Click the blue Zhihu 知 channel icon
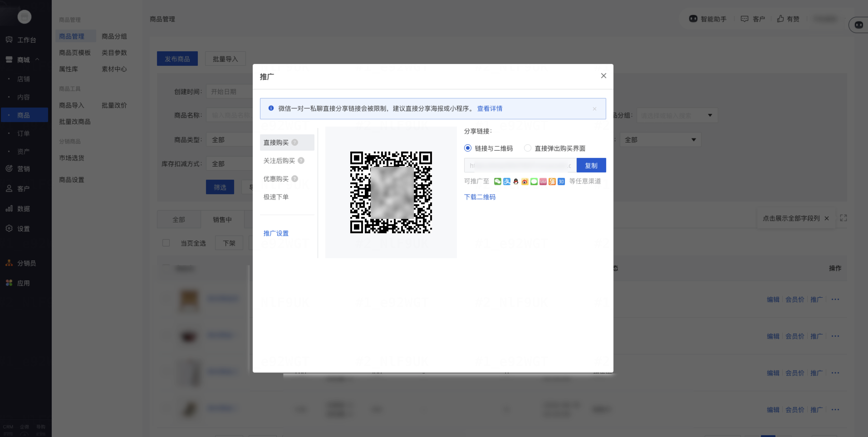 click(561, 182)
